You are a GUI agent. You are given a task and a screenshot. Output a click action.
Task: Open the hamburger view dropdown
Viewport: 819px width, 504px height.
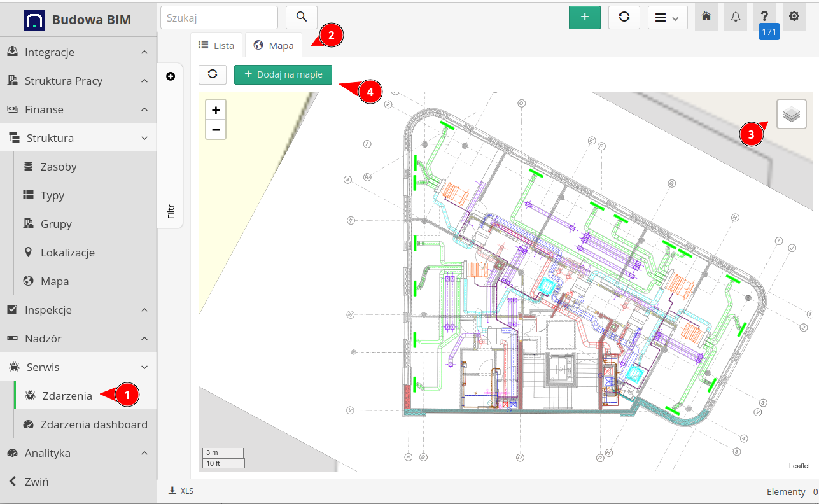point(667,17)
